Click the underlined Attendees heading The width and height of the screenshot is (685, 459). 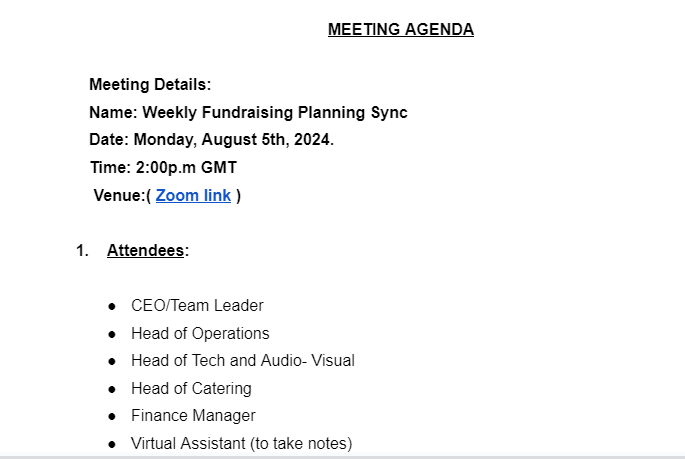tap(145, 251)
